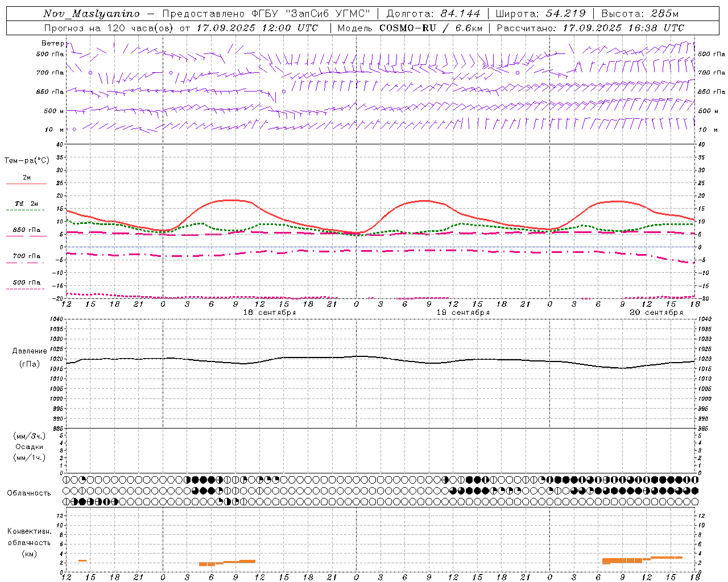
Task: Click the 20 сентября date label
Action: tap(656, 313)
